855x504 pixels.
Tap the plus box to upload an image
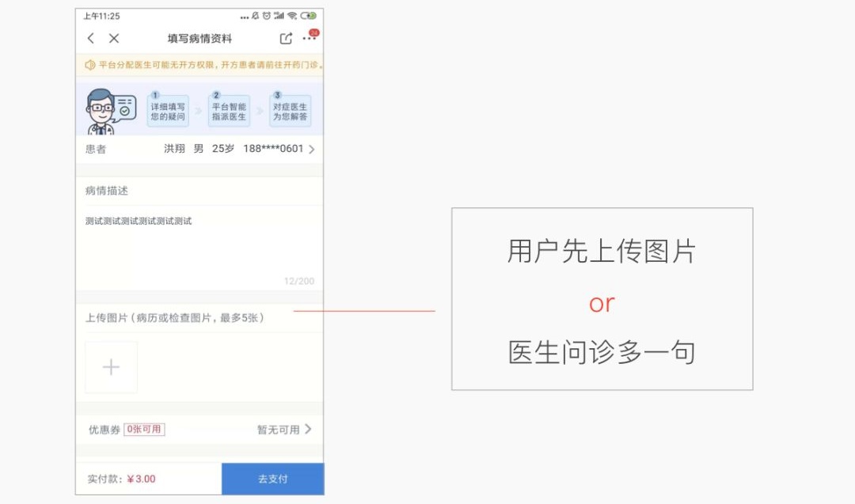112,366
